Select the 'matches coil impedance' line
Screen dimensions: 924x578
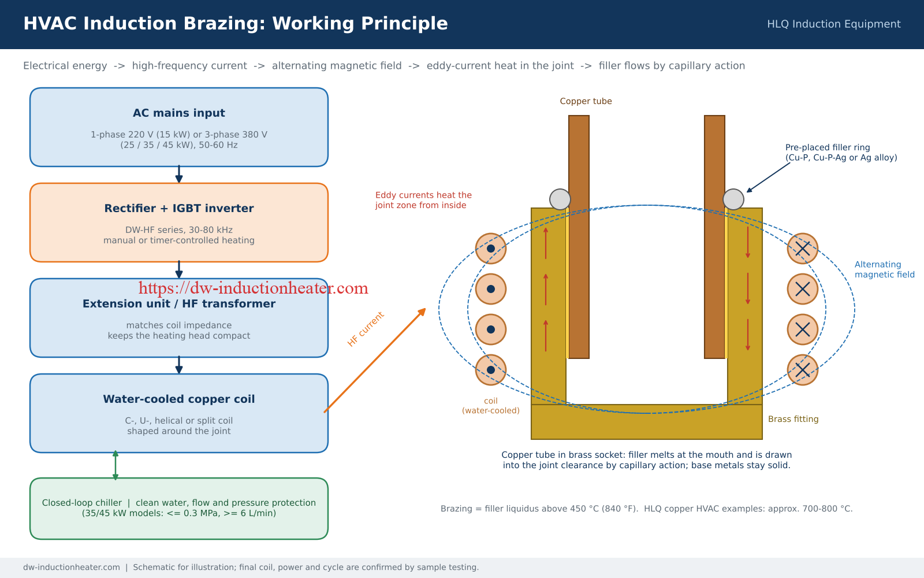click(x=179, y=325)
